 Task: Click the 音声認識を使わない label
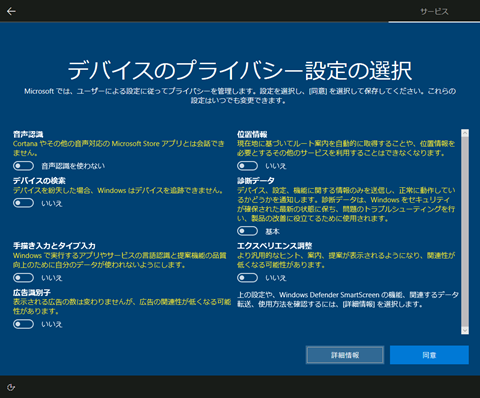tap(73, 166)
